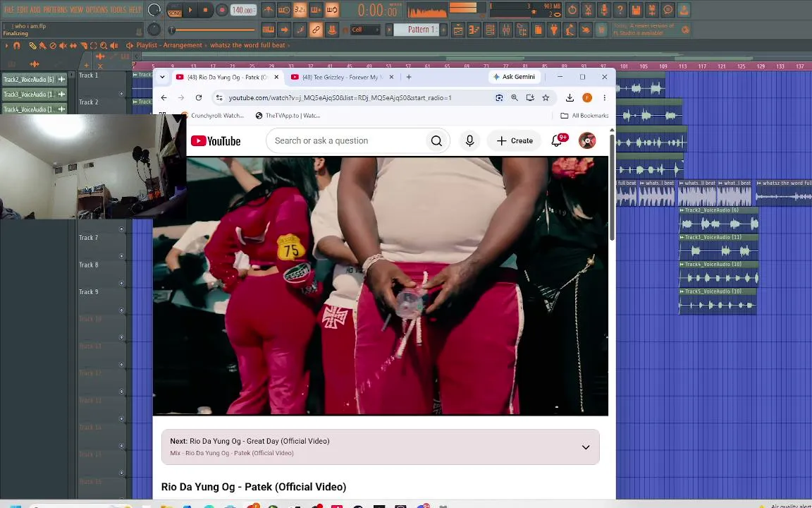Click the FL Studio help question mark icon

pos(620,10)
